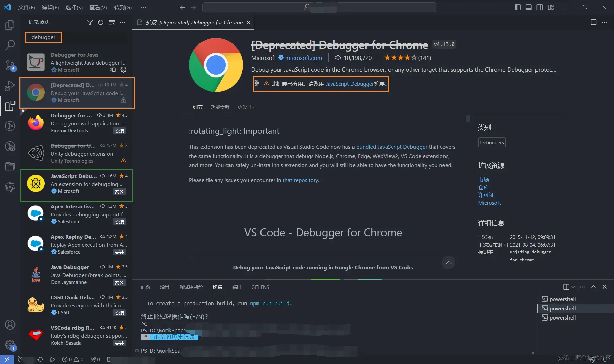Open the Manage gear in activity bar

10,345
